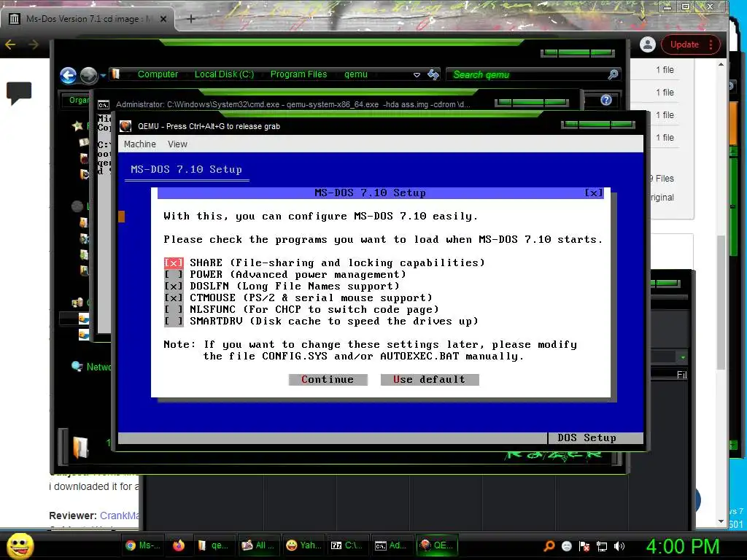
Task: Click the Start smiley button
Action: pos(20,545)
